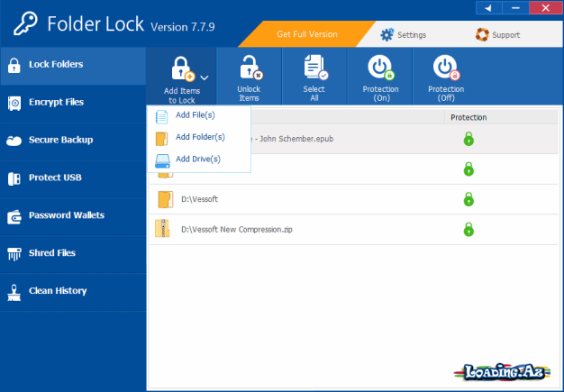564x392 pixels.
Task: Click the Support lifebuoy icon
Action: click(x=482, y=35)
